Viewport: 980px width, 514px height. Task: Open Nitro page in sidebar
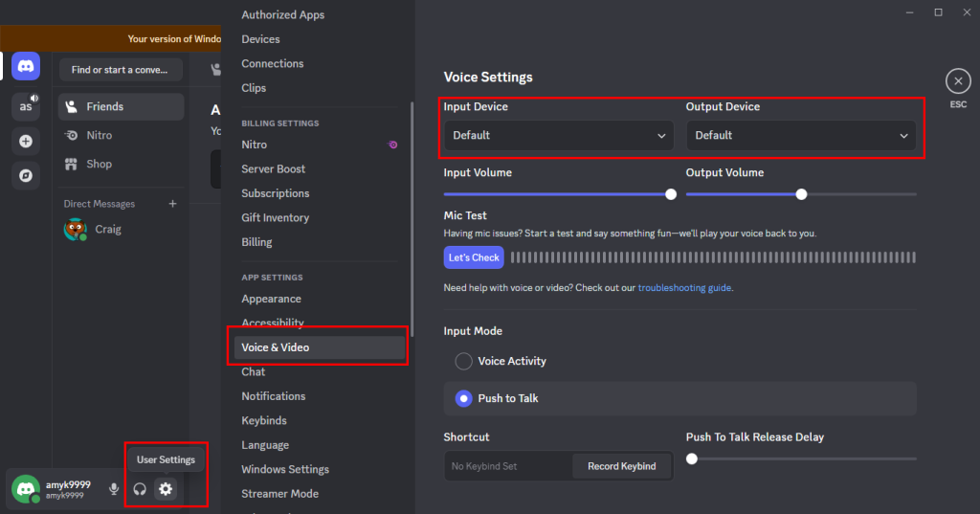click(122, 135)
